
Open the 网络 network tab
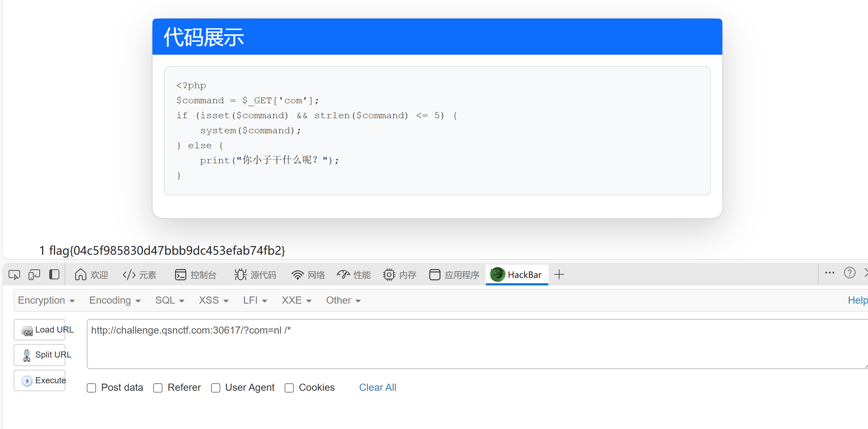point(308,275)
